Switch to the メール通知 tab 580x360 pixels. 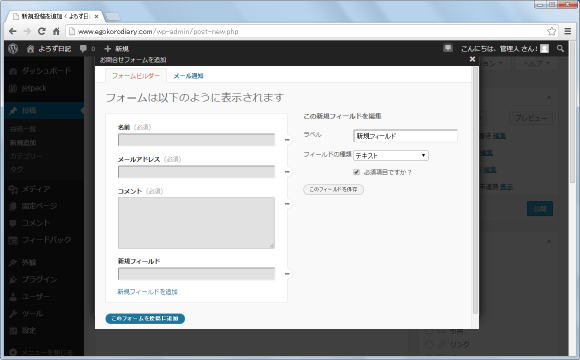click(x=188, y=76)
